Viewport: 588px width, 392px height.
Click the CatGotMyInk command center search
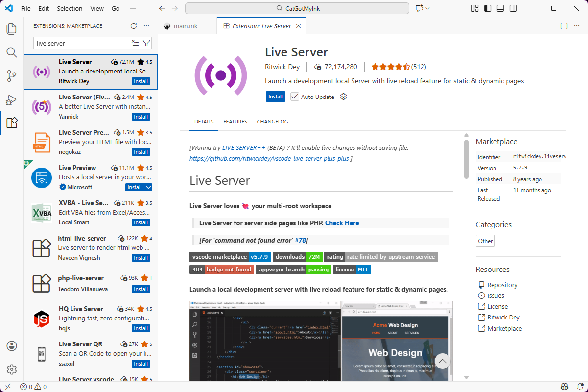tap(297, 8)
